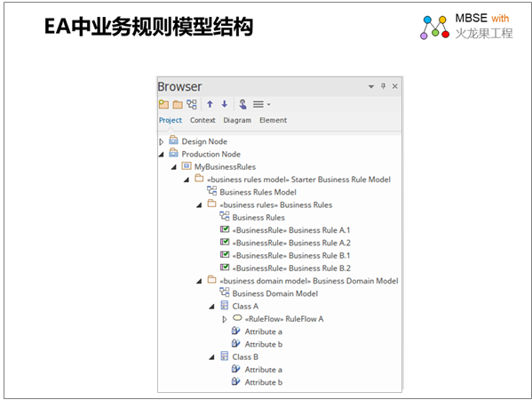Click the New Model from Pattern toolbar icon

point(163,104)
